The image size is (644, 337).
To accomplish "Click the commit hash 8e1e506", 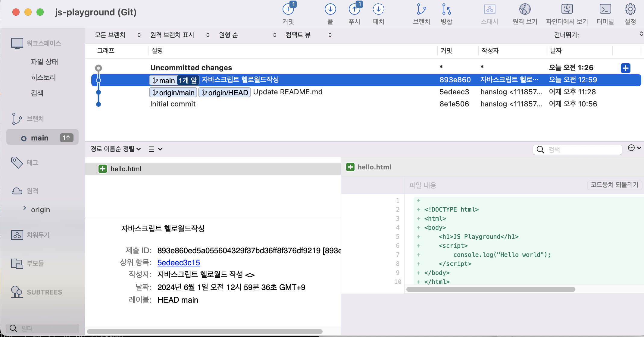I will [x=454, y=104].
